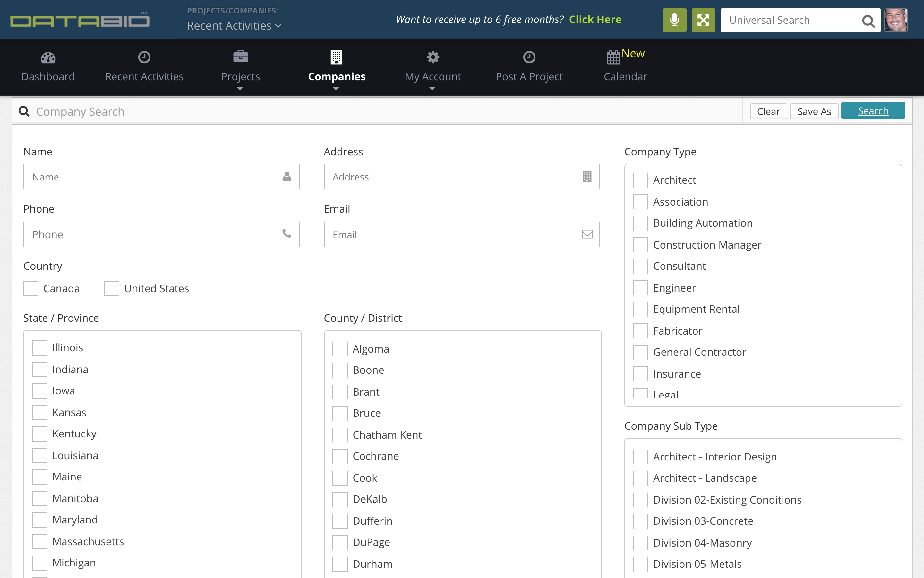Check the DuPage county checkbox
Image resolution: width=924 pixels, height=578 pixels.
pos(340,542)
